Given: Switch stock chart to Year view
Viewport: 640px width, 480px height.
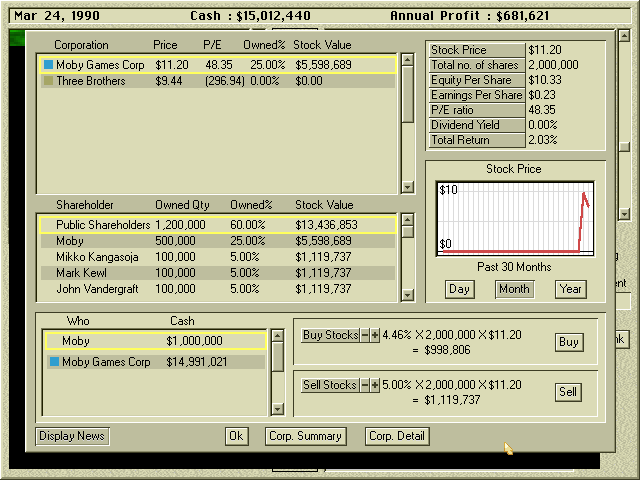Looking at the screenshot, I should [570, 289].
